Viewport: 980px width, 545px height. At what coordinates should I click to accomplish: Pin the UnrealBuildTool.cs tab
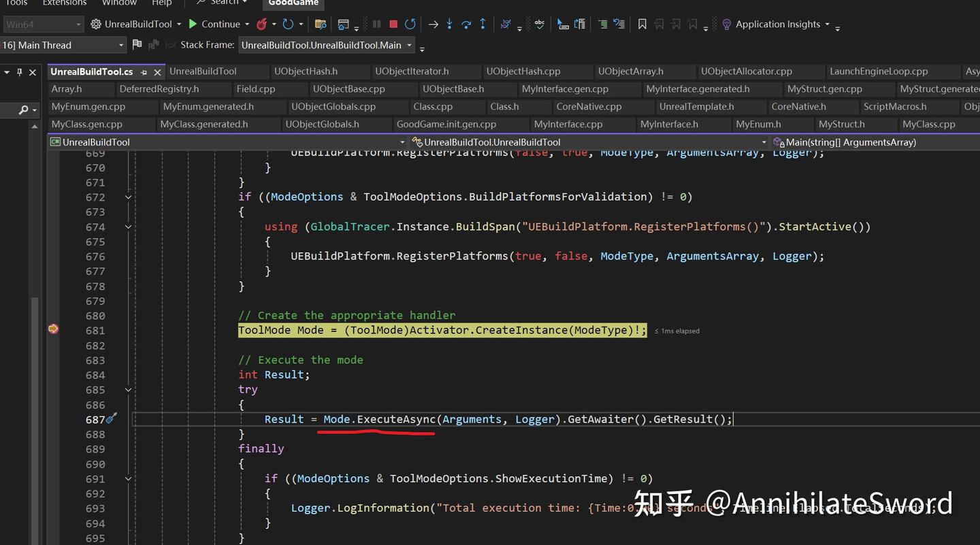click(x=143, y=71)
